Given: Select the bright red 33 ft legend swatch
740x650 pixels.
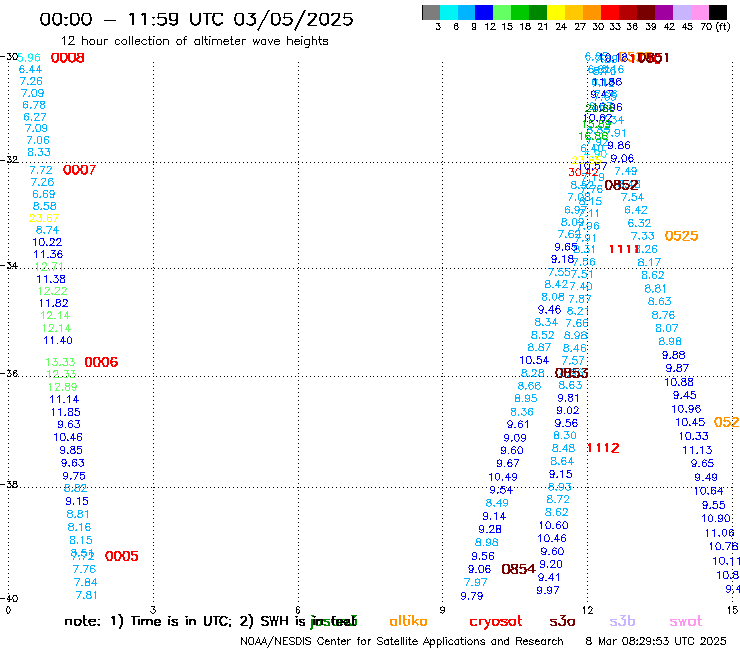Looking at the screenshot, I should click(x=610, y=12).
